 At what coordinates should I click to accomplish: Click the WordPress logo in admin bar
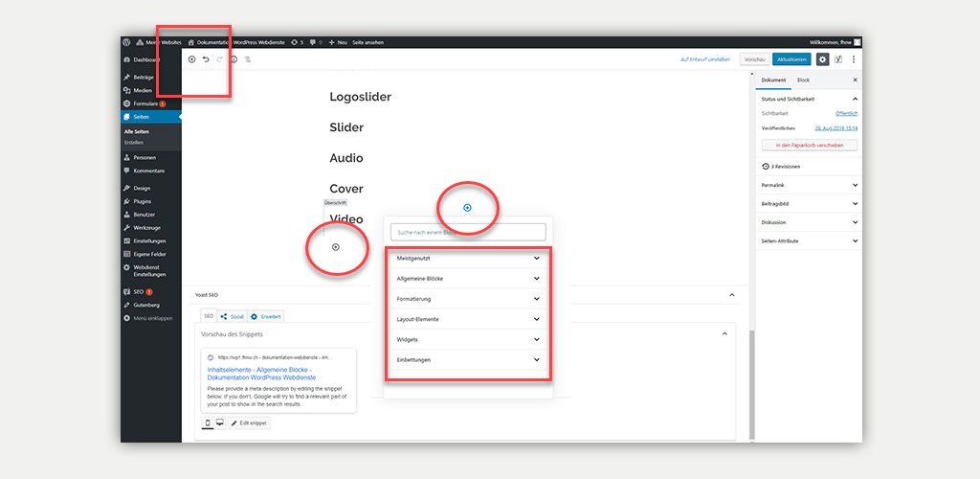click(x=126, y=42)
